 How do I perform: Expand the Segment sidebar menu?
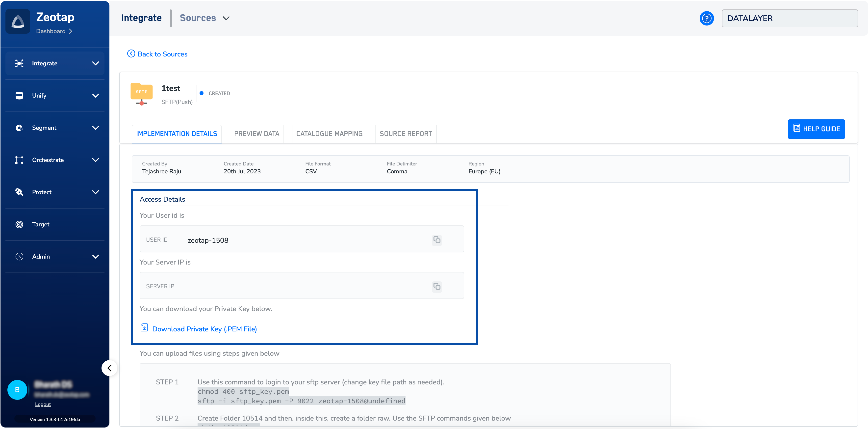tap(55, 128)
